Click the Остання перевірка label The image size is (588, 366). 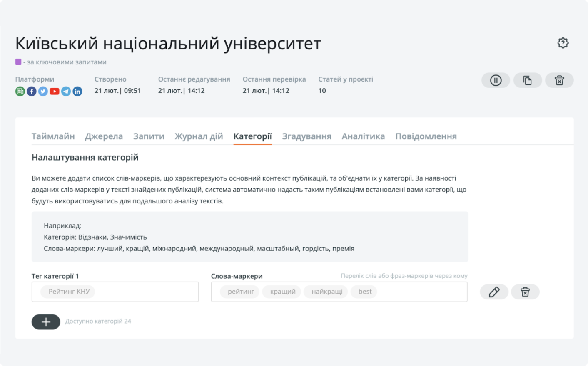(274, 79)
